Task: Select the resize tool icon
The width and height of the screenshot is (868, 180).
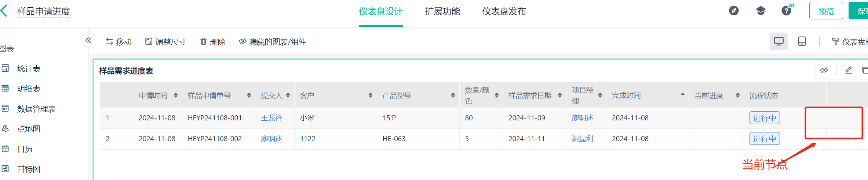Action: point(149,42)
